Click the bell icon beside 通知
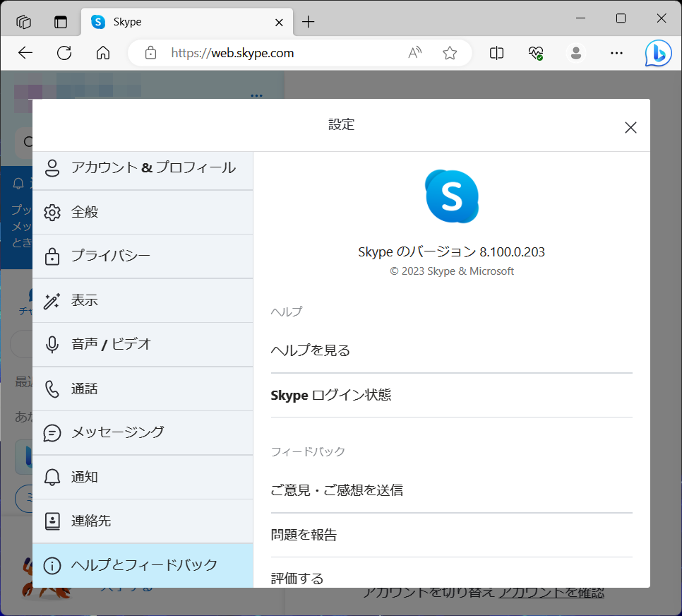This screenshot has height=616, width=682. click(x=52, y=477)
